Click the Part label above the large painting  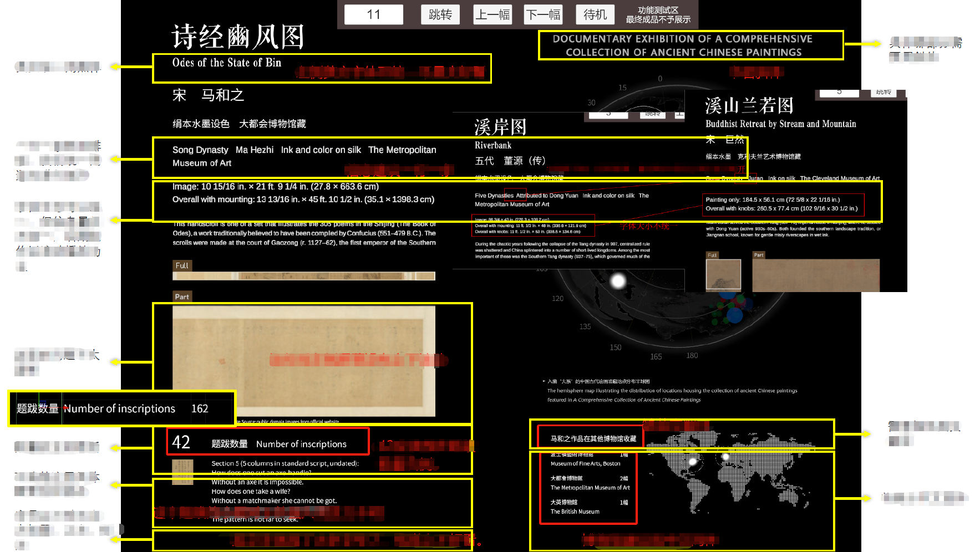tap(182, 297)
